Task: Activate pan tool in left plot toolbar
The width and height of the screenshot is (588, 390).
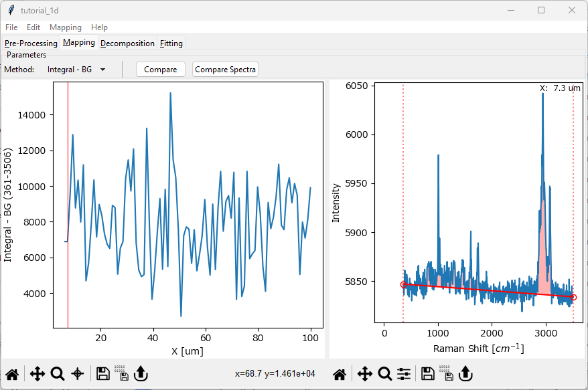Action: [x=38, y=374]
